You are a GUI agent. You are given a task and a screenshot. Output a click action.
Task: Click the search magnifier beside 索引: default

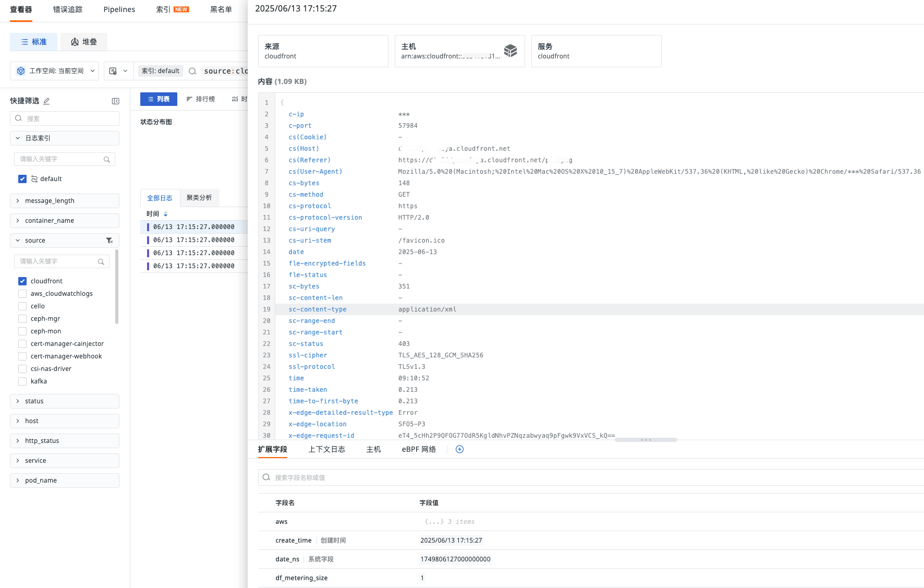(192, 71)
